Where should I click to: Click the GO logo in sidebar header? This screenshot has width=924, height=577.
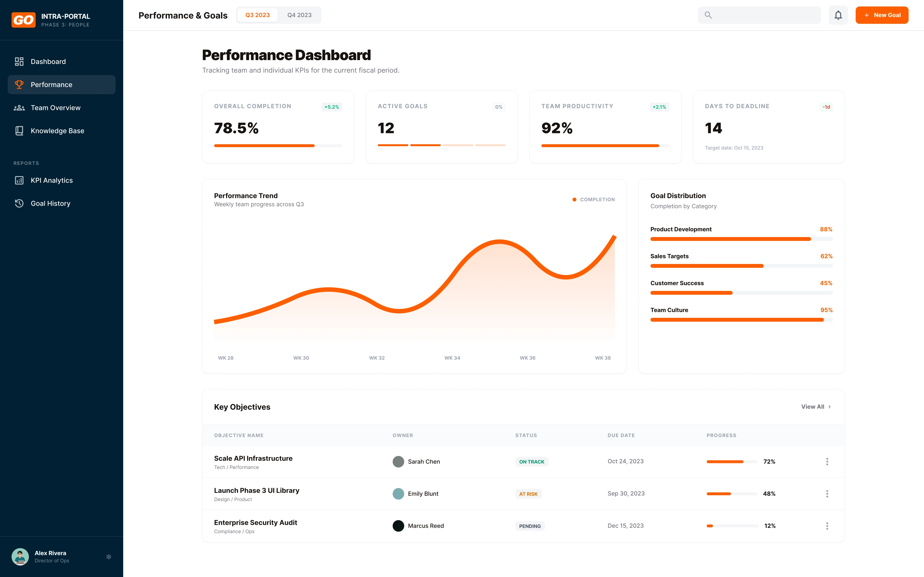(x=23, y=20)
